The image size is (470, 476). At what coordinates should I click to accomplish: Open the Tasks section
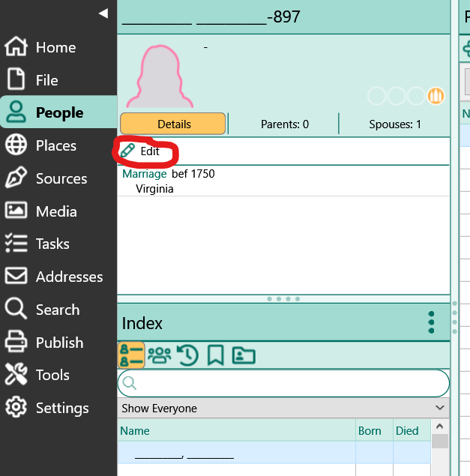click(x=38, y=244)
